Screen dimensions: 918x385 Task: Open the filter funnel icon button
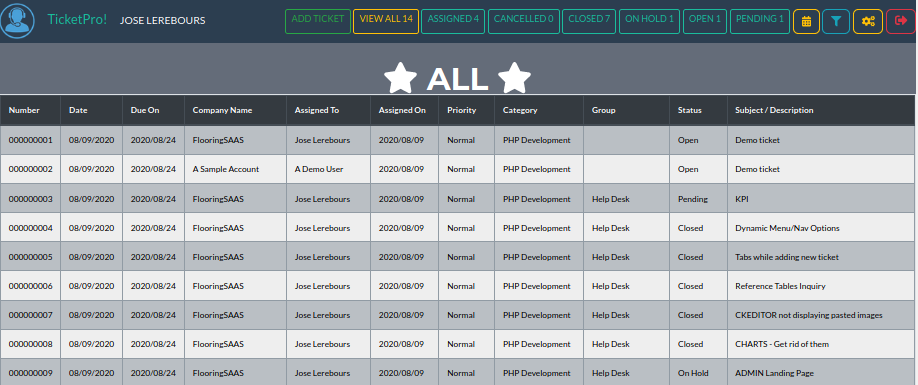(836, 22)
